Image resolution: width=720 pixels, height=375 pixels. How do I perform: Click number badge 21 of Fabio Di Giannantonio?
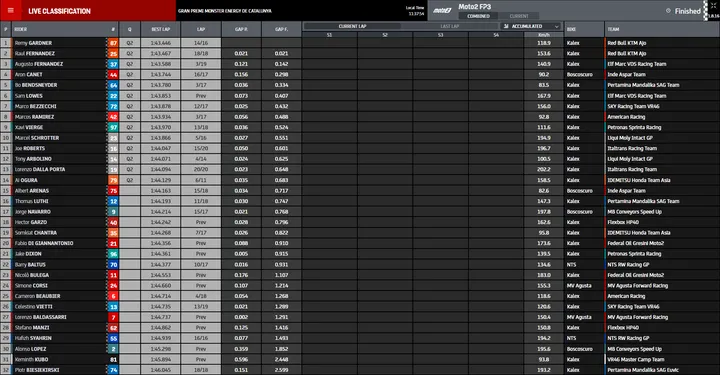[x=113, y=244]
